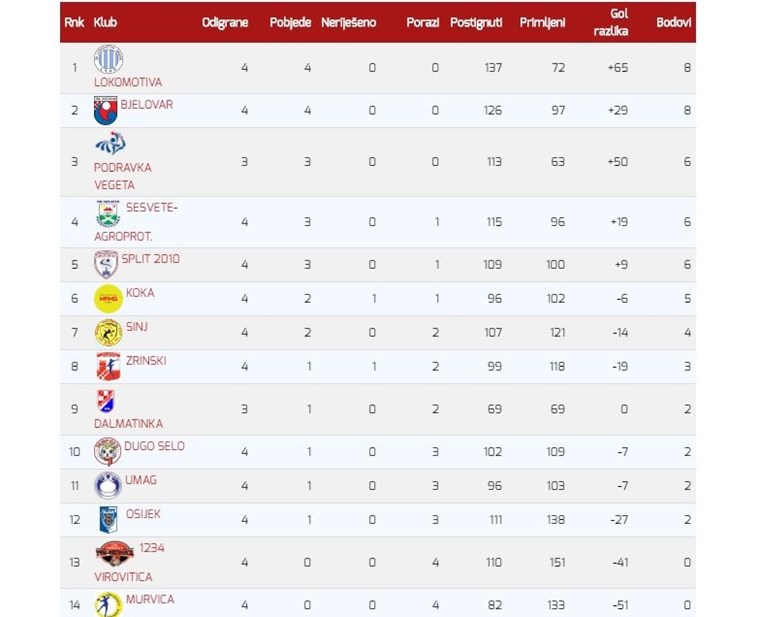This screenshot has width=760, height=617.
Task: Click the Gol razlika column header
Action: (611, 22)
